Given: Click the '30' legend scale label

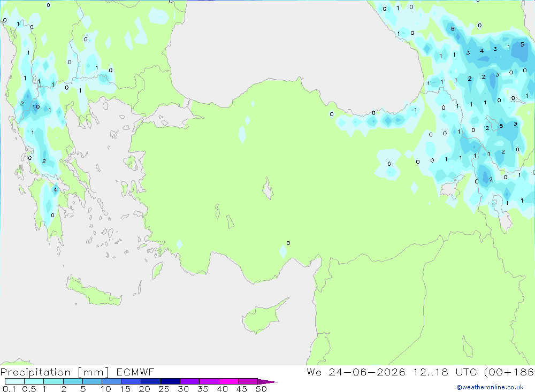Looking at the screenshot, I should (x=184, y=389).
